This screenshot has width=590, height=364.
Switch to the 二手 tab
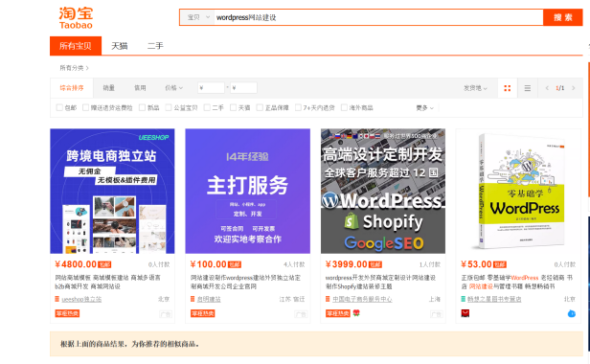[x=155, y=46]
